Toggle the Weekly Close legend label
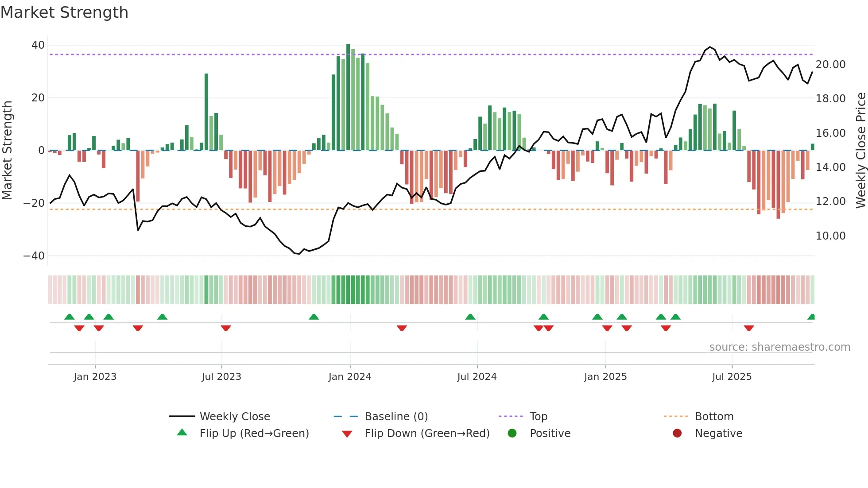868x488 pixels. [235, 416]
